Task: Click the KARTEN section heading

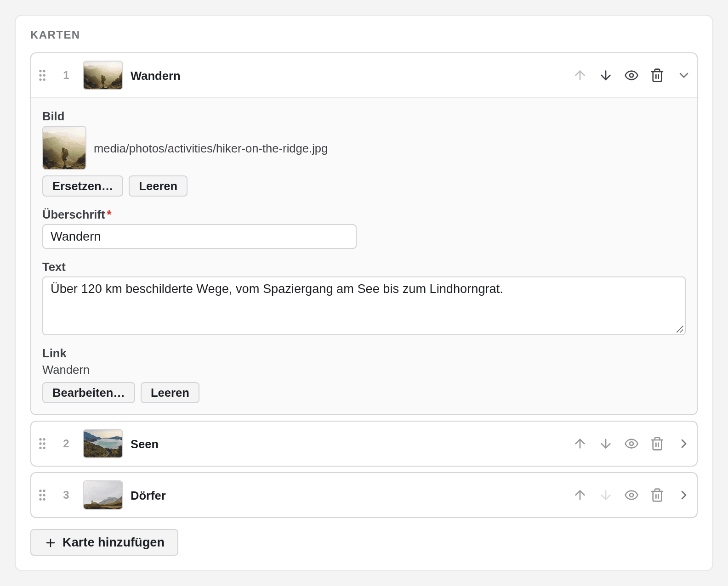Action: coord(55,35)
